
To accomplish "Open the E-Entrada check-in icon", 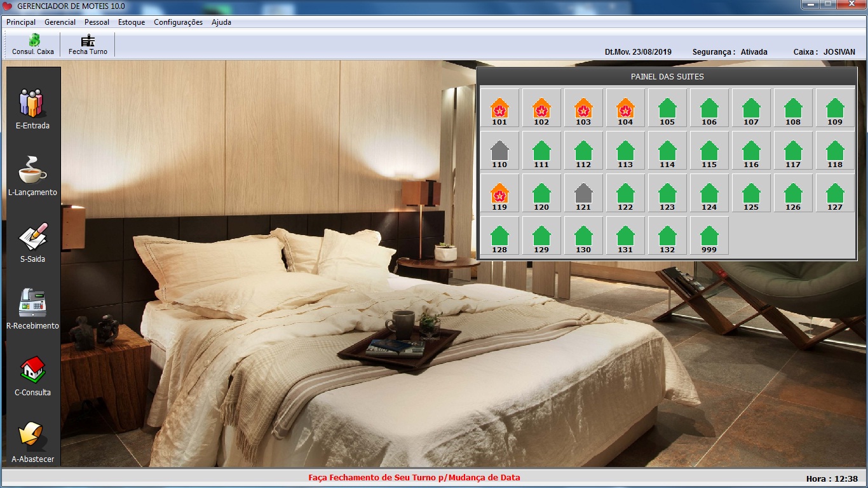I will click(32, 108).
